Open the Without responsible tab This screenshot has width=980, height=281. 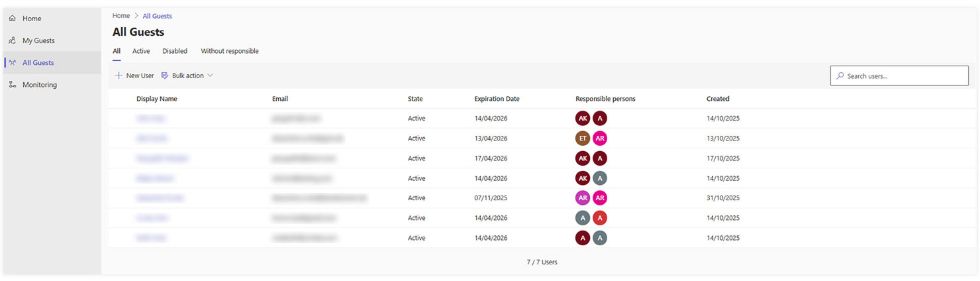(x=230, y=51)
